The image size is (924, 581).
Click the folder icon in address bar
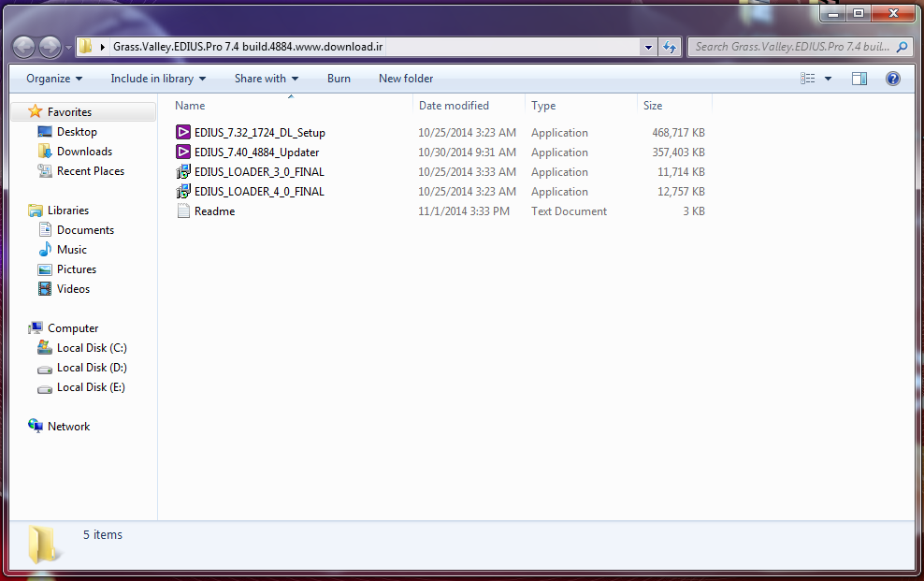pos(86,47)
